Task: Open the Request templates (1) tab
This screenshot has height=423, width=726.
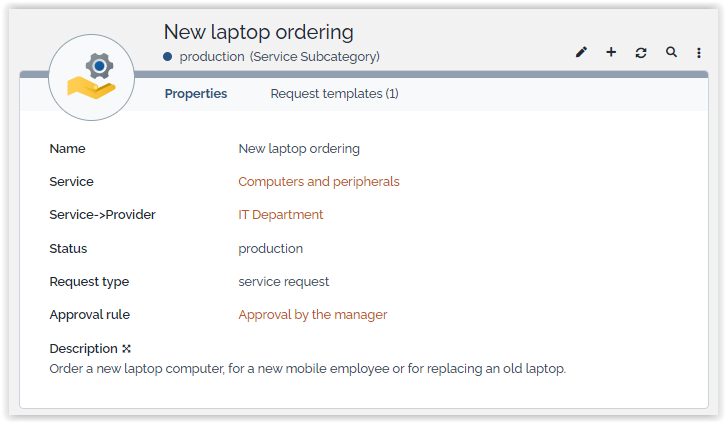Action: coord(334,94)
